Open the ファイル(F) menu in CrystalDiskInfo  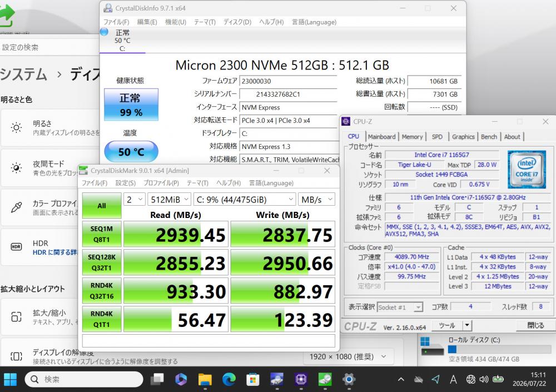116,22
